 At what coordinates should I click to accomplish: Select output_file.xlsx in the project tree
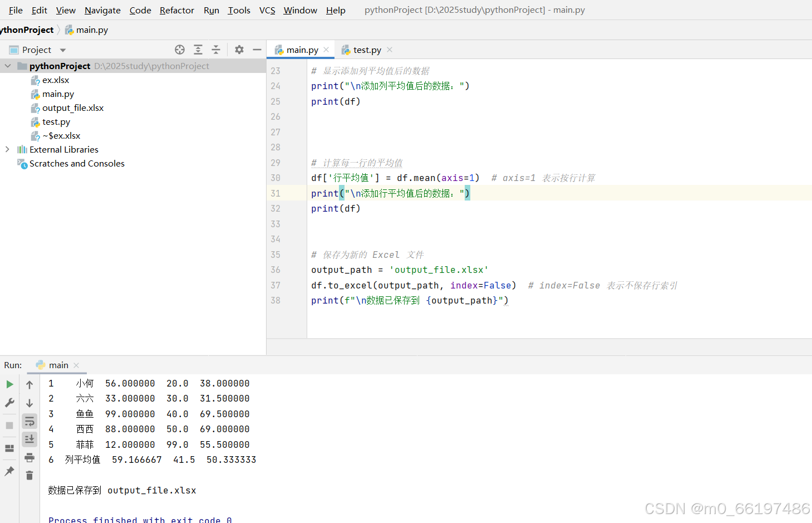[73, 108]
